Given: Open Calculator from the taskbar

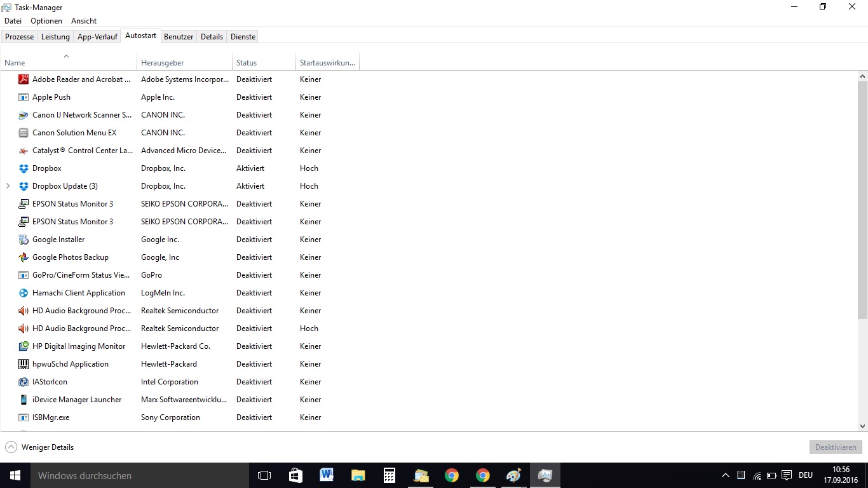Looking at the screenshot, I should click(389, 475).
